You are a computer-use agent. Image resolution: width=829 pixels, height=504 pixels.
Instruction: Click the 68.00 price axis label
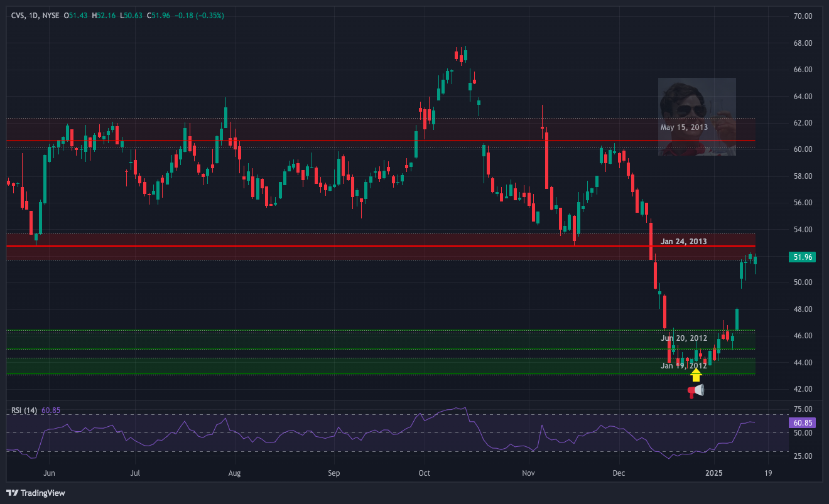pos(803,43)
